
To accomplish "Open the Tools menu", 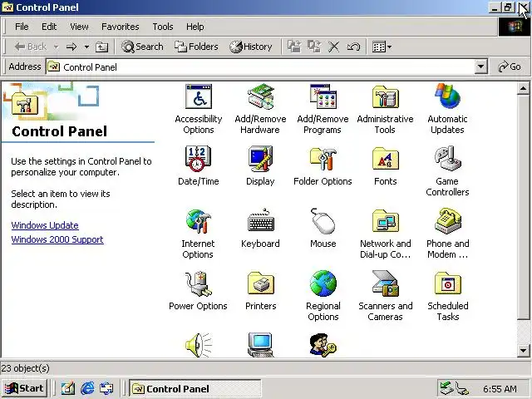I will click(x=163, y=27).
